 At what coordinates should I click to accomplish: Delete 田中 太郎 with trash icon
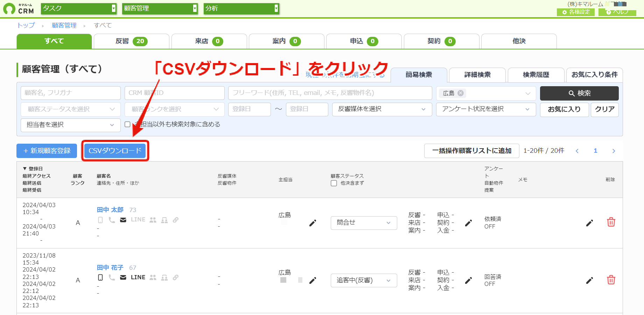(x=611, y=222)
